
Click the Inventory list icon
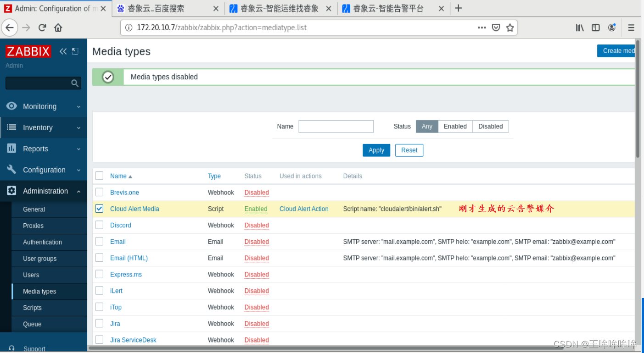pos(11,127)
